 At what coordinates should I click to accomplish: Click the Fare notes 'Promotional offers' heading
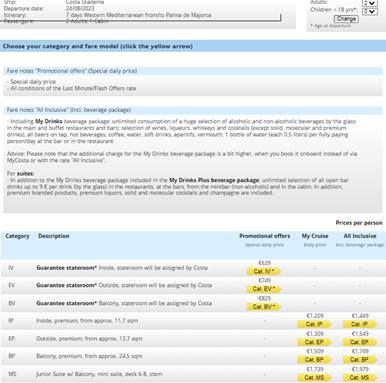click(x=72, y=71)
